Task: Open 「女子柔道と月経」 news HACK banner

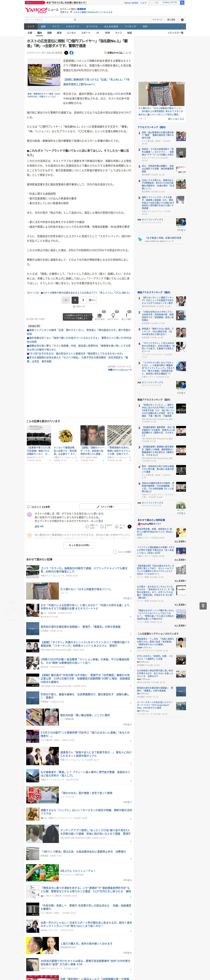Action: click(161, 239)
